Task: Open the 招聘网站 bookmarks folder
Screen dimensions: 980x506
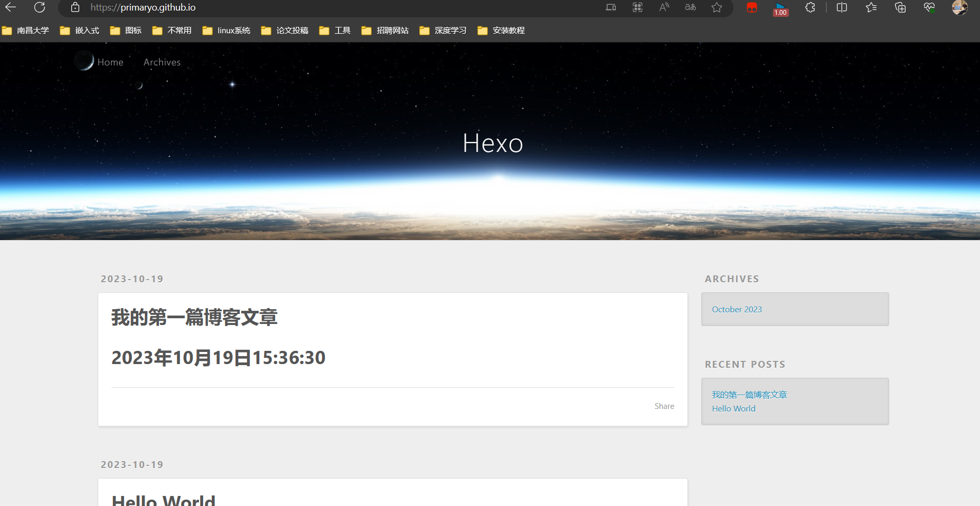Action: 385,31
